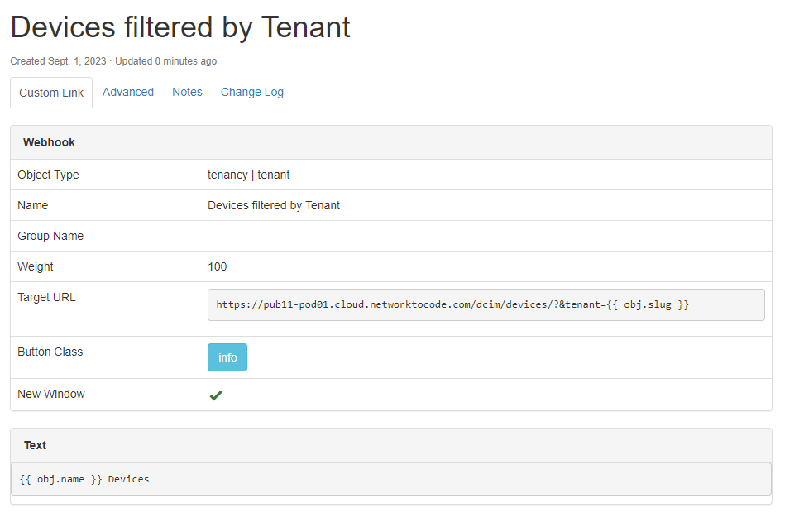
Task: Click the Name value in Webhook panel
Action: (274, 205)
